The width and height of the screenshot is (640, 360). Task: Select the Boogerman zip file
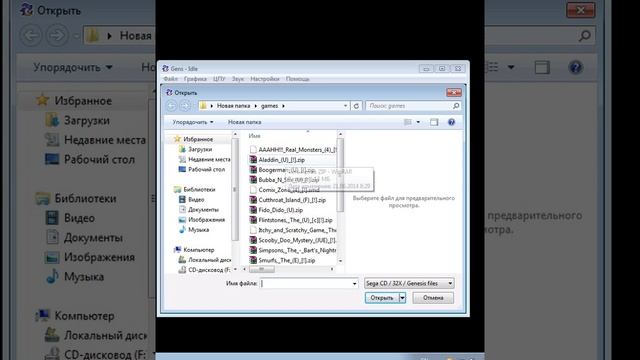282,170
